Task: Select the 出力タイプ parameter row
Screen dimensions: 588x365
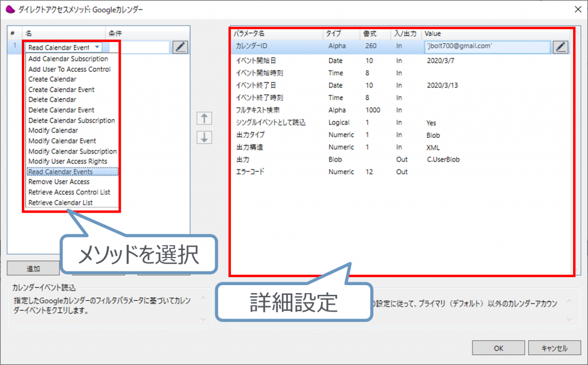Action: [x=250, y=135]
